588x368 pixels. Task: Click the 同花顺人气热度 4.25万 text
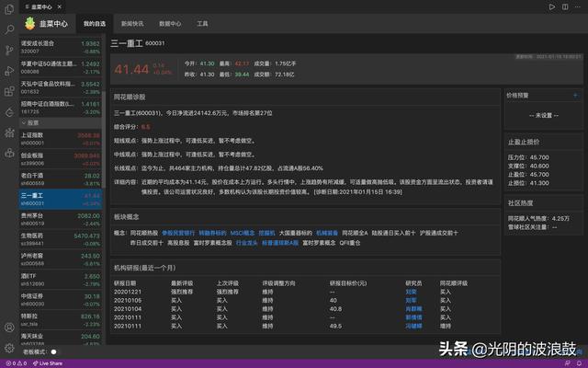click(x=538, y=219)
